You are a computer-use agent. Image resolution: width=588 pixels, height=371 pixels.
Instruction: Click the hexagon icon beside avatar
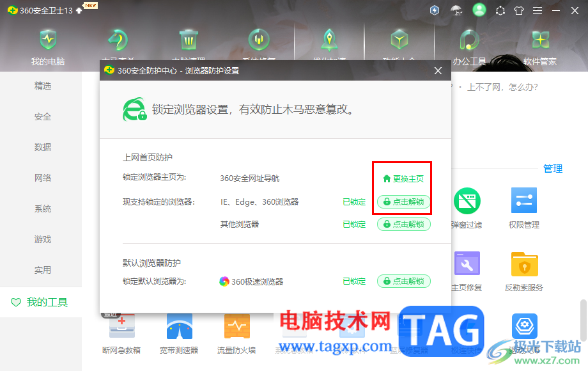point(500,10)
